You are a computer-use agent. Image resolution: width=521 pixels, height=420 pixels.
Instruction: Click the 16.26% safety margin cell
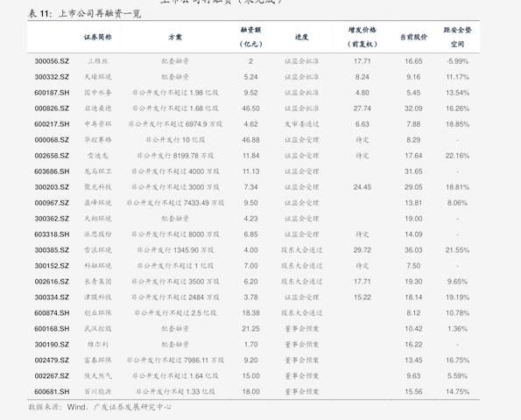[x=458, y=108]
